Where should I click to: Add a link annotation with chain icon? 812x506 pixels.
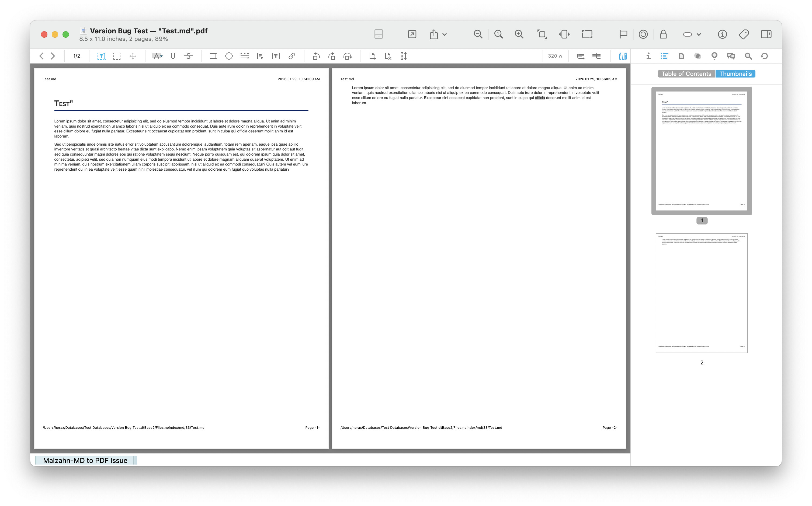[x=292, y=56]
